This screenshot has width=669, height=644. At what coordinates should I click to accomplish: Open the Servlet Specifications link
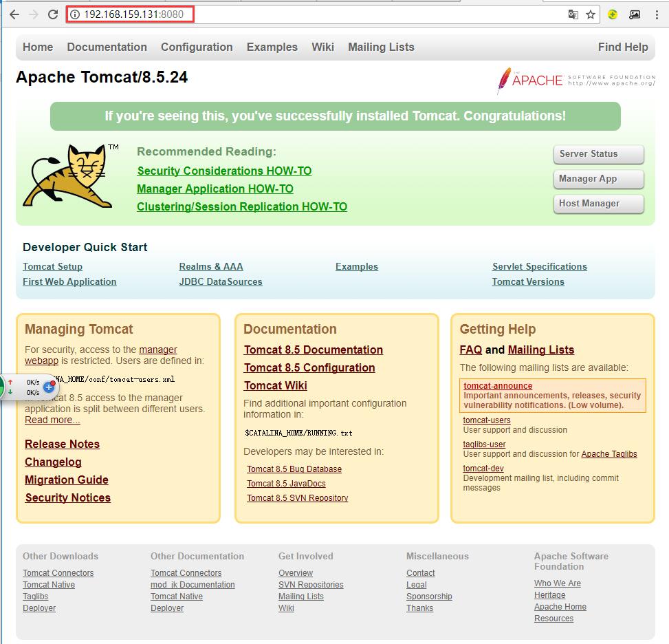tap(540, 266)
